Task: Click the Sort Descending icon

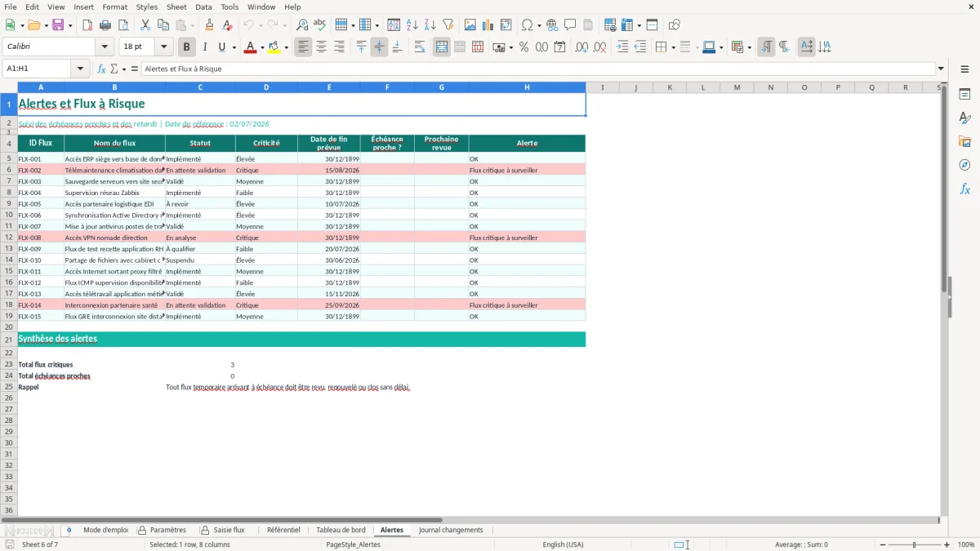Action: coord(430,25)
